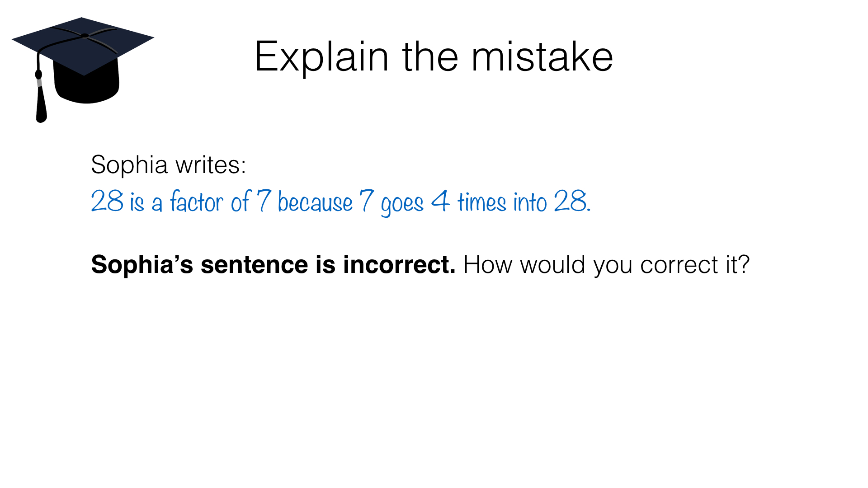Click the word "because" in the blue sentence
The height and width of the screenshot is (488, 868).
[x=315, y=202]
